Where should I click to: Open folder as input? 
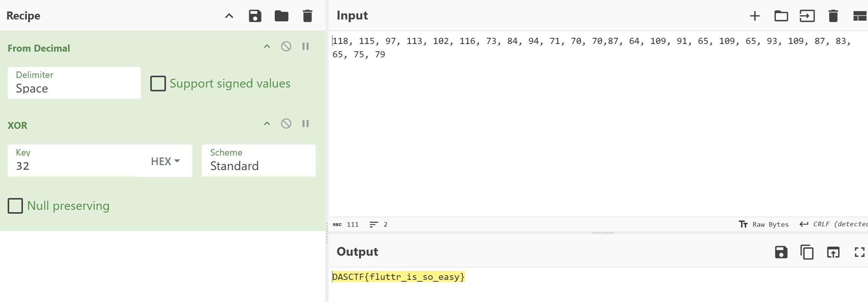click(781, 16)
